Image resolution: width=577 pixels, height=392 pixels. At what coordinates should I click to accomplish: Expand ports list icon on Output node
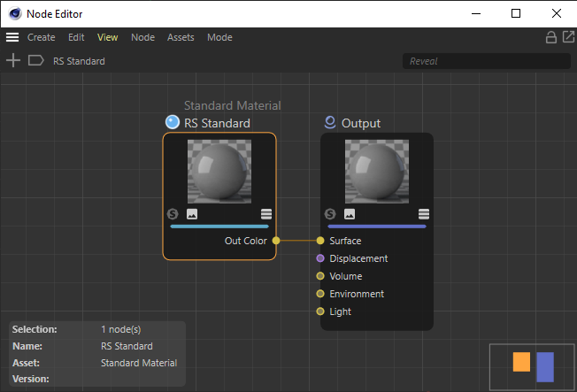tap(424, 214)
